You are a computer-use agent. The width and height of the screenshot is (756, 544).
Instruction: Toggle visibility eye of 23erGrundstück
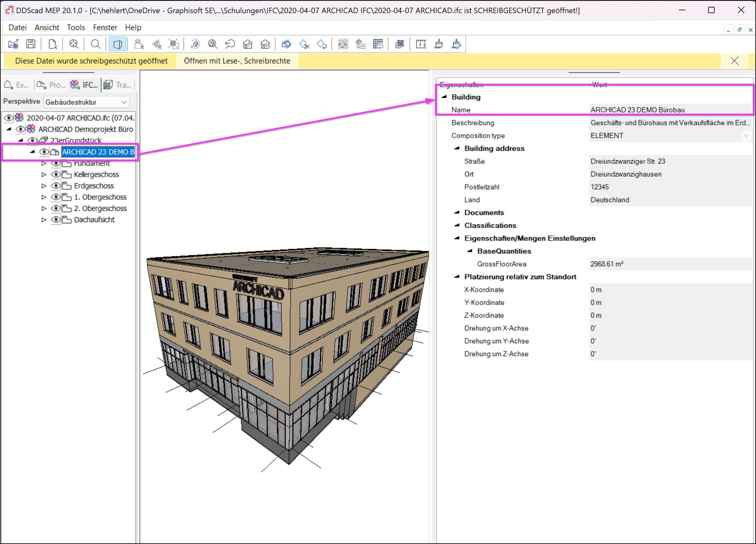point(32,140)
